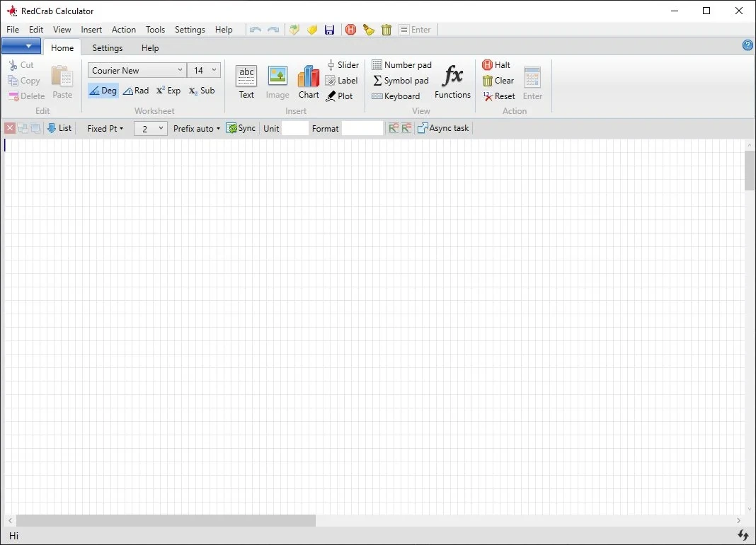Switch to the Settings ribbon tab
The image size is (756, 545).
coord(108,47)
